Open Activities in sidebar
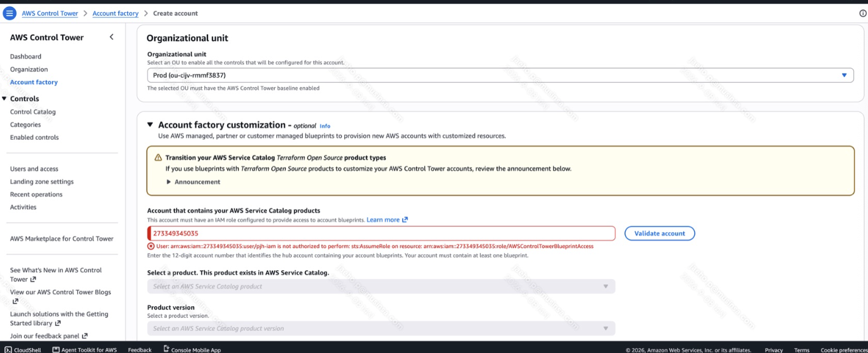868x353 pixels. pyautogui.click(x=23, y=207)
